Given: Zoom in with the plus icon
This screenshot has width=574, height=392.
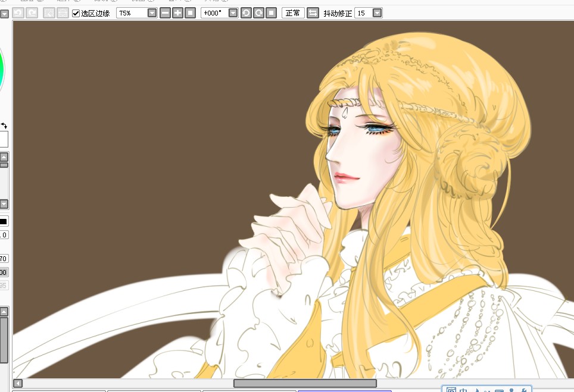Looking at the screenshot, I should point(178,13).
